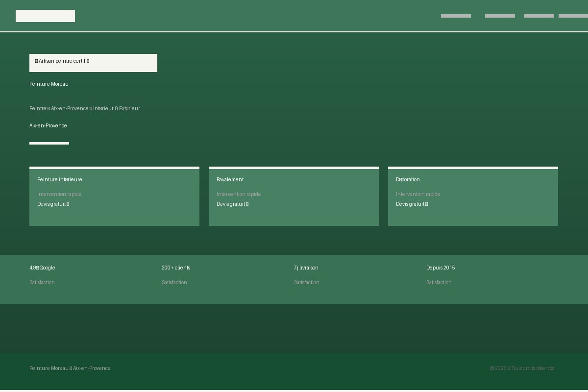
Task: Click the Peinture Moreau hero heading
Action: point(49,84)
